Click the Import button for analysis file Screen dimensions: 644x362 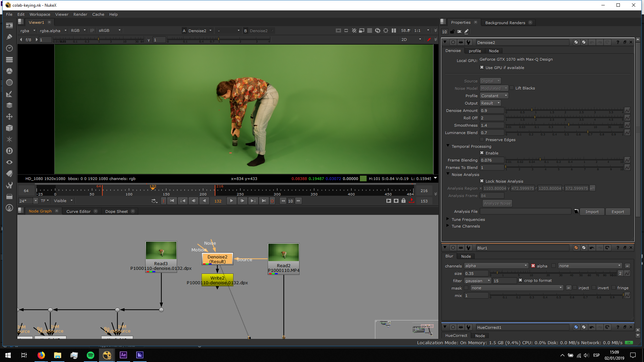[592, 212]
